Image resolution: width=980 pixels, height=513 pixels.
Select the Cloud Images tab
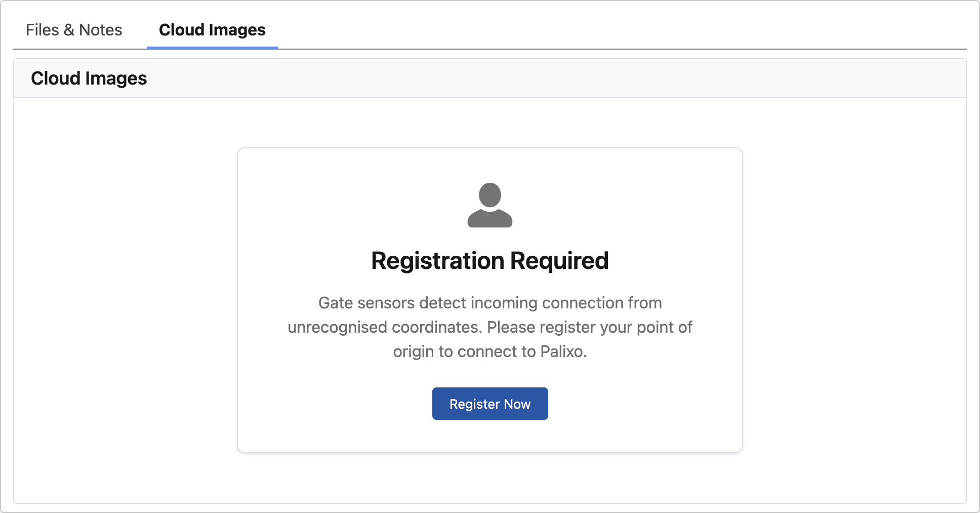click(x=212, y=30)
